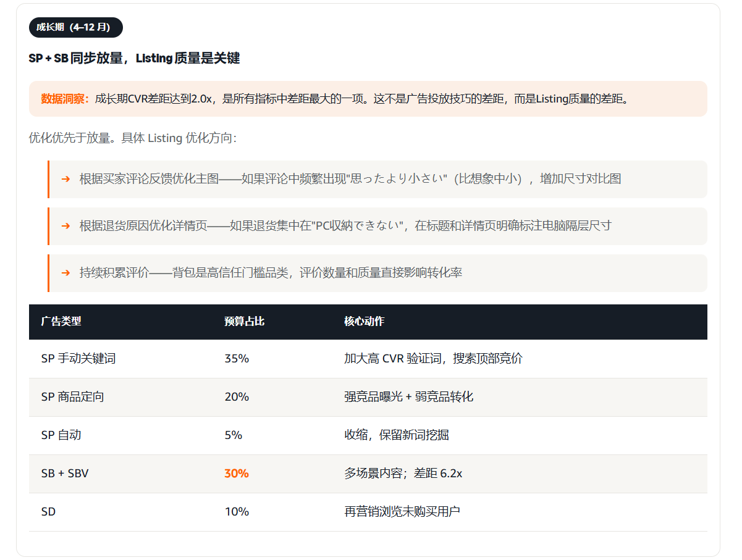This screenshot has height=560, width=742.
Task: Click the 成长期（4–12 月）badge
Action: 75,27
